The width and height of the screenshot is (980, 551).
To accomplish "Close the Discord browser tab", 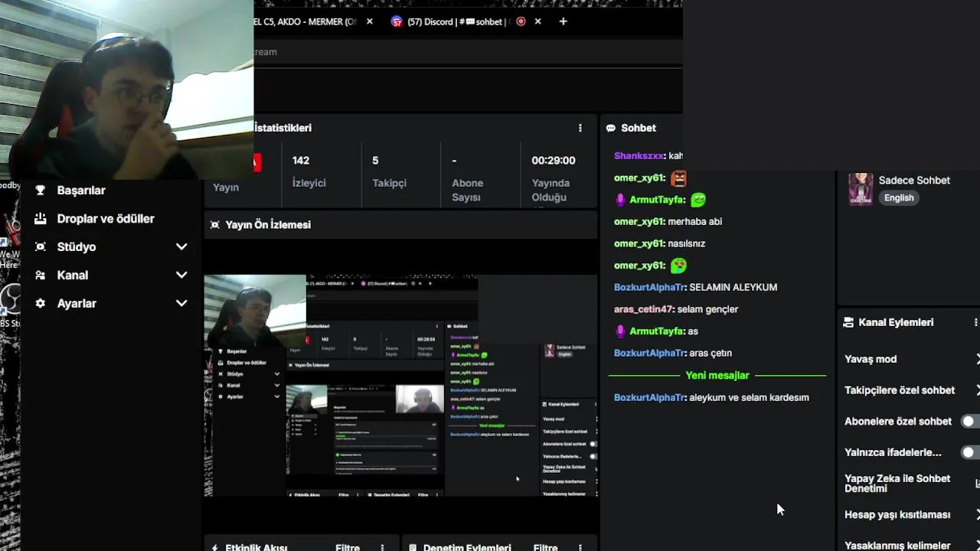I will 537,21.
